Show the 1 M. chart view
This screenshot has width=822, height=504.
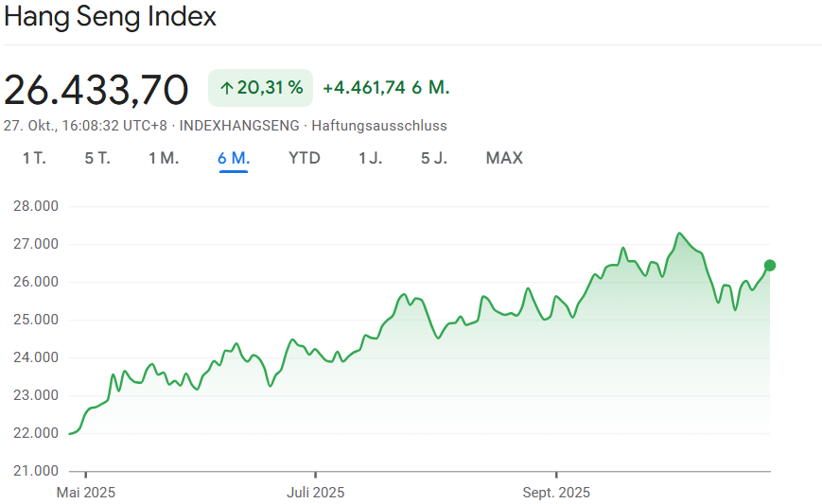tap(164, 158)
